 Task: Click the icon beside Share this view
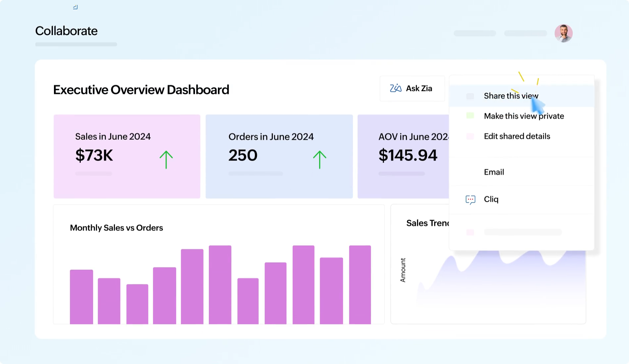470,96
